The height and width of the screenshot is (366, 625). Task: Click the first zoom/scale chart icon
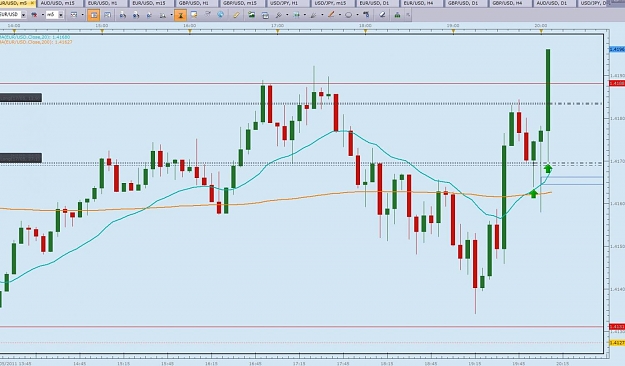point(122,15)
